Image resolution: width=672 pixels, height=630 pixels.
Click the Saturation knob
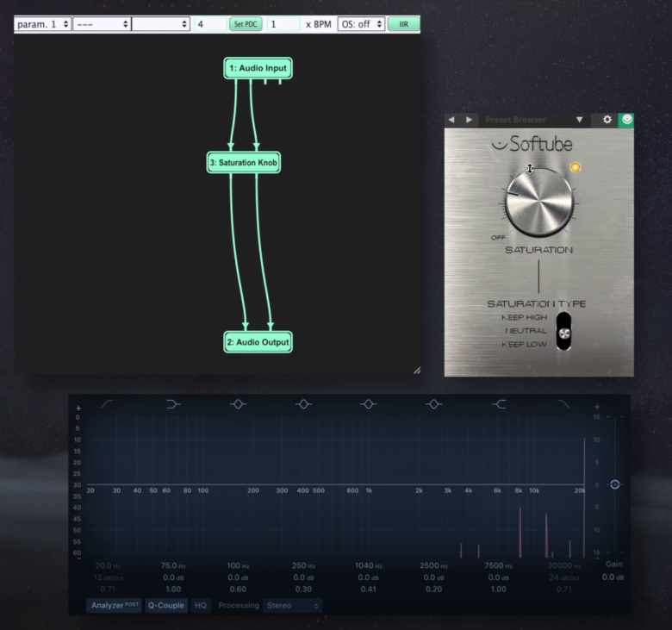[539, 203]
